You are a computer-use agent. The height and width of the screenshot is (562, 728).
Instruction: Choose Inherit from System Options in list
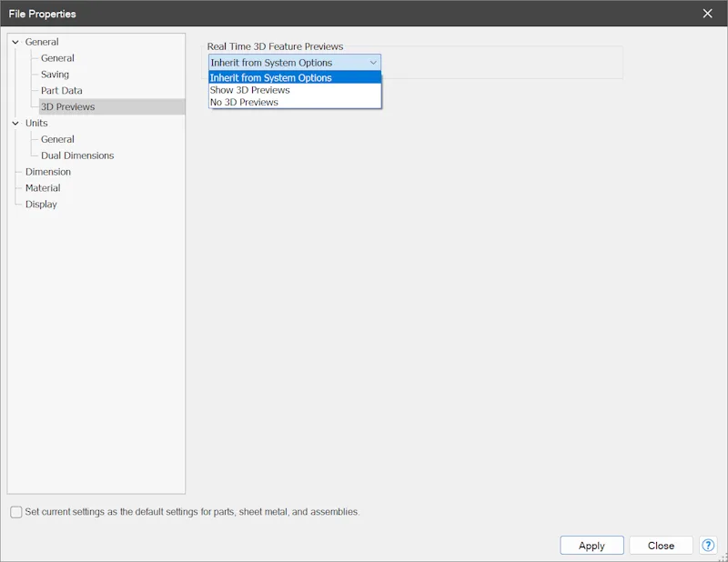pos(295,77)
